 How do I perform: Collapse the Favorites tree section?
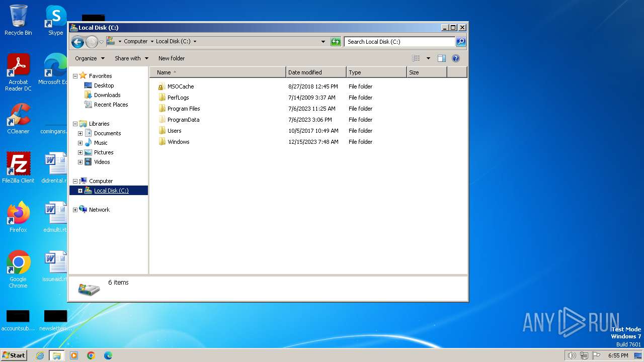tap(75, 76)
